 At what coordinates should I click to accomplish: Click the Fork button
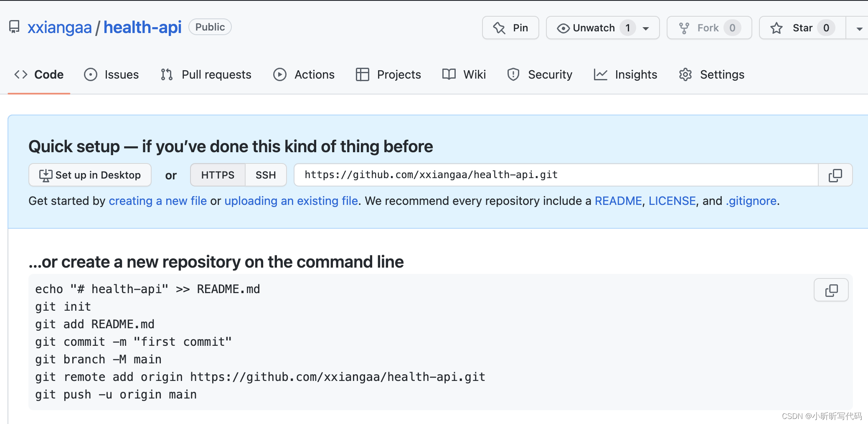[709, 28]
